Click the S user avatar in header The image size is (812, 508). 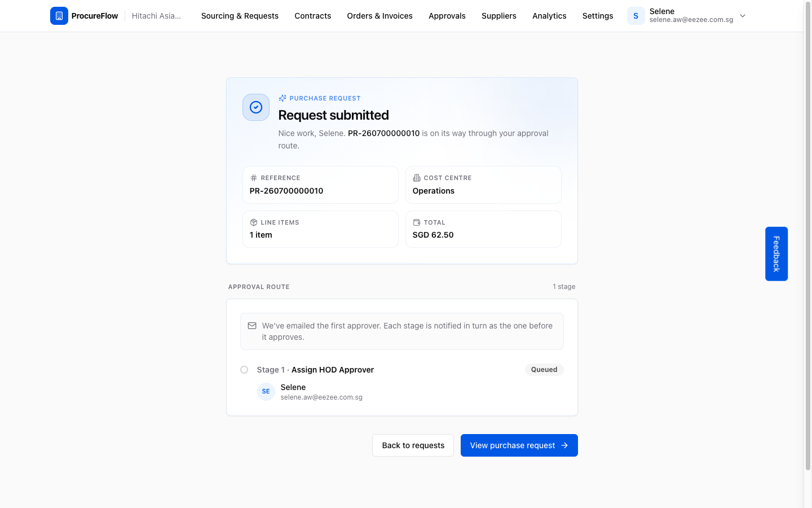(x=636, y=16)
